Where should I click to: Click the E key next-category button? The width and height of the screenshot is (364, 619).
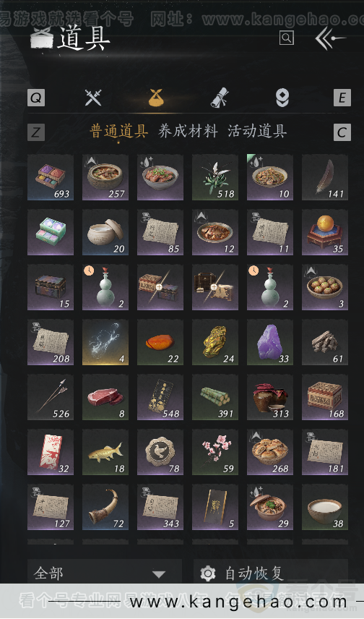pyautogui.click(x=342, y=98)
